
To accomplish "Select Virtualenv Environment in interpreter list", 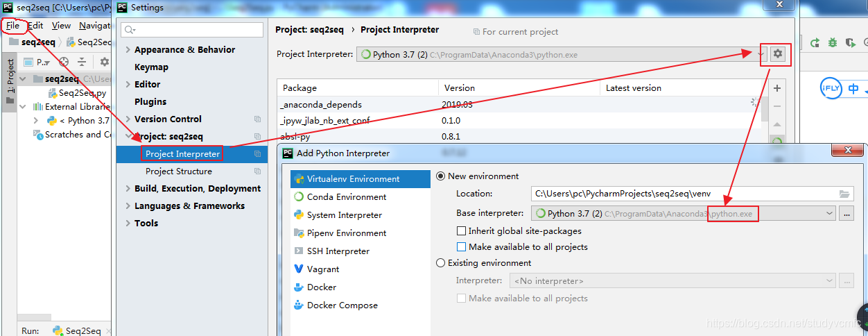I will coord(361,179).
